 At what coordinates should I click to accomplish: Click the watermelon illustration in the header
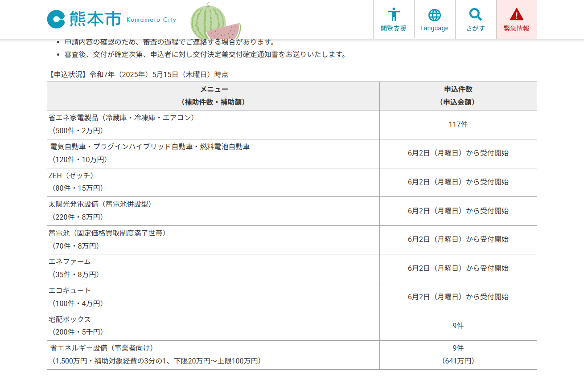(x=215, y=21)
